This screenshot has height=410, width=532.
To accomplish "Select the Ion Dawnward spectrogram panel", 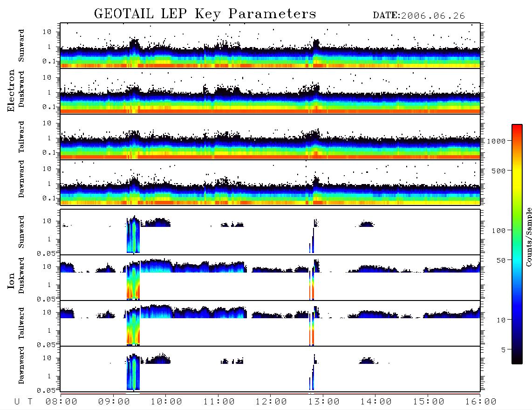I will [270, 369].
